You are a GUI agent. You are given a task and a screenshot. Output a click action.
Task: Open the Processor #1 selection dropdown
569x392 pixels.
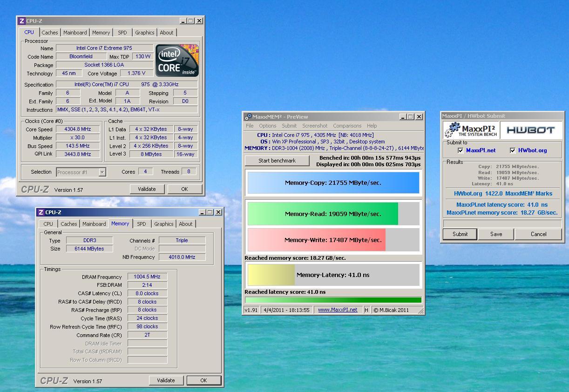[x=81, y=172]
